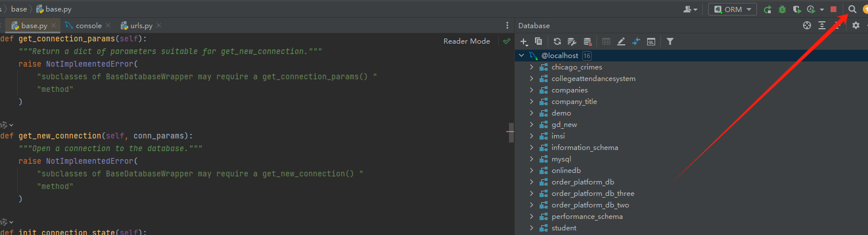Screen dimensions: 868x235
Task: Click inside get_connection_params definition line
Action: tap(74, 39)
